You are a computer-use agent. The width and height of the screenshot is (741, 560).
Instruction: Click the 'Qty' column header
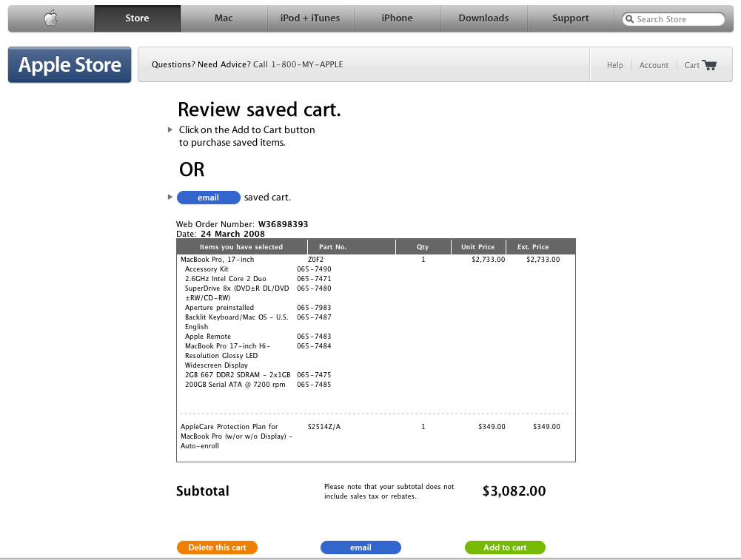[423, 247]
